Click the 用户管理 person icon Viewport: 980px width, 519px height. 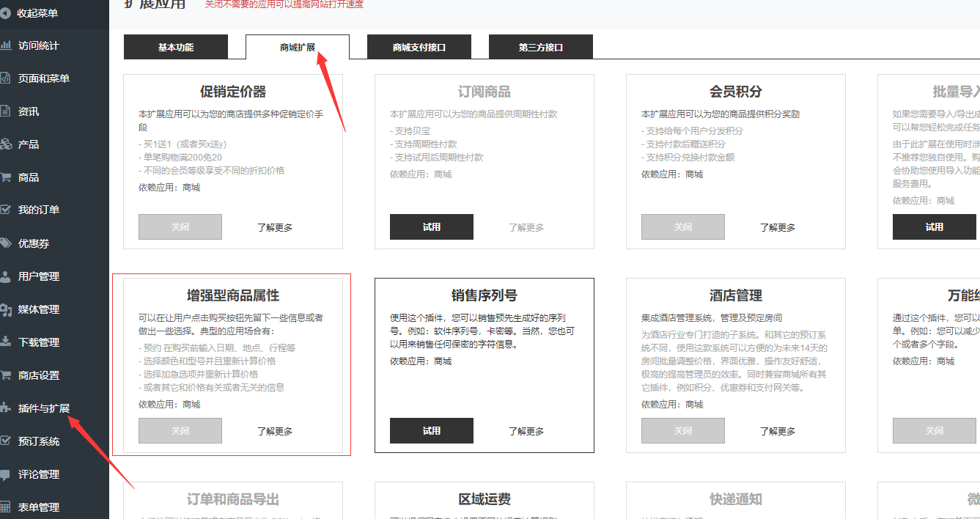5,276
